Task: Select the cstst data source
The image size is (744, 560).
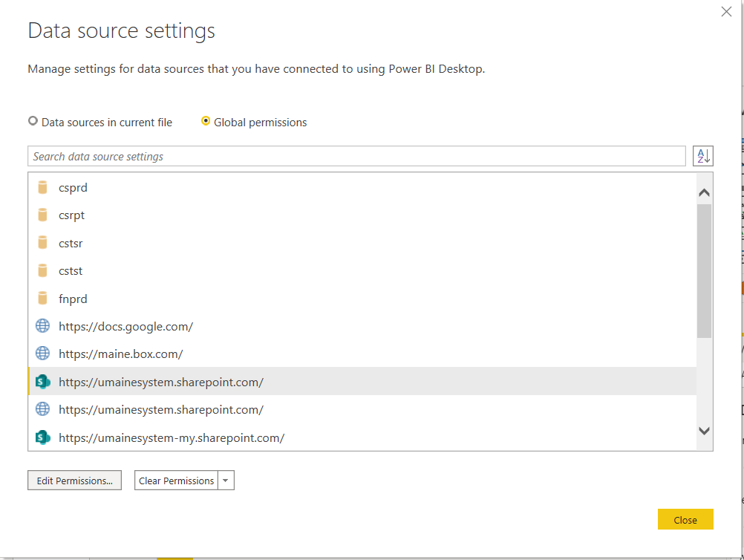Action: click(x=362, y=270)
